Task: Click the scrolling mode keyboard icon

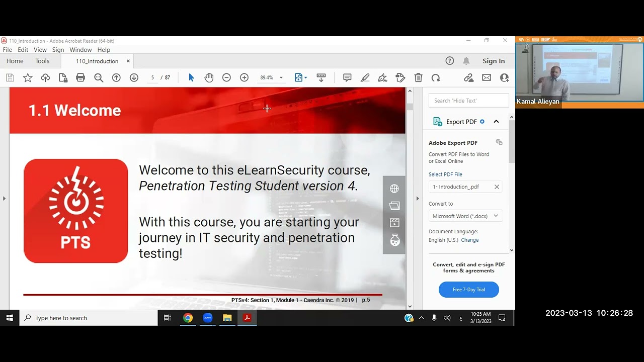Action: point(321,77)
